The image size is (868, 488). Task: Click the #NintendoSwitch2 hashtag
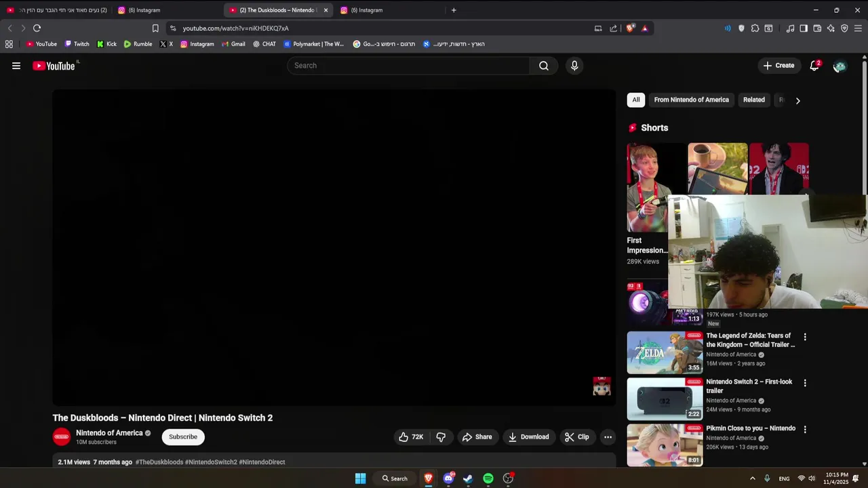(x=211, y=462)
